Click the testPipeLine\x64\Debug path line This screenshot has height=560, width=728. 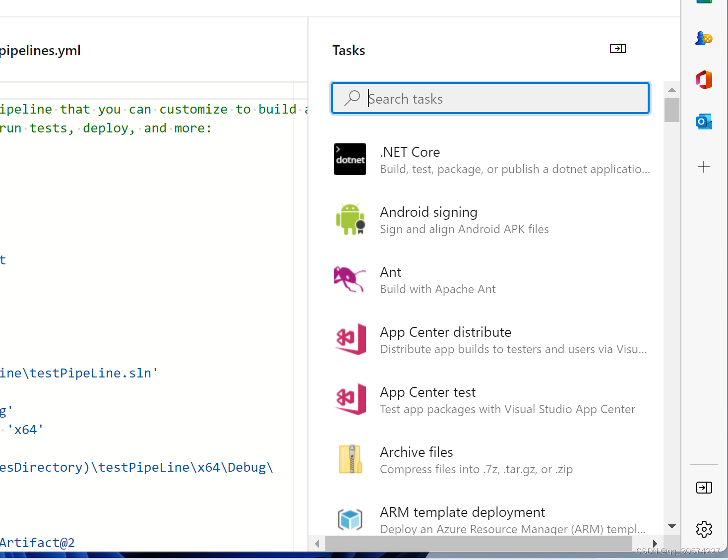coord(136,467)
